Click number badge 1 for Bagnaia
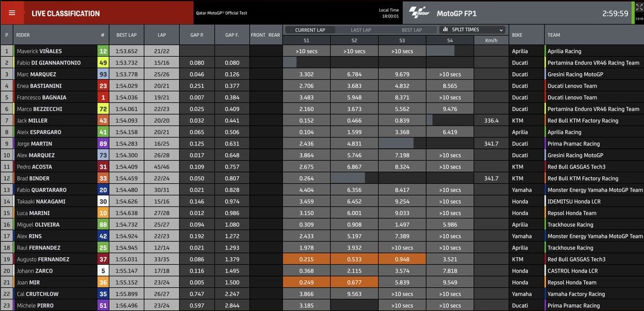 (x=102, y=98)
